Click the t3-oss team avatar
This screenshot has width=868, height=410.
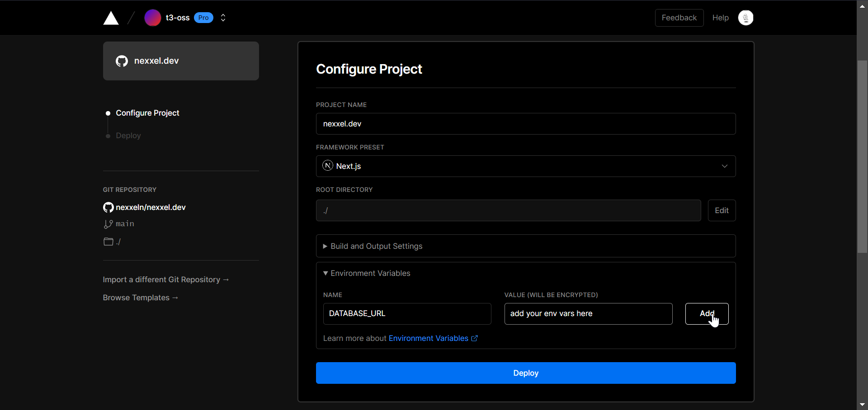point(152,18)
